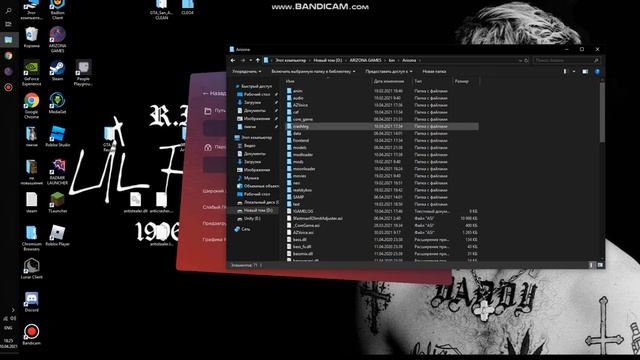Image resolution: width=640 pixels, height=360 pixels.
Task: Select the Bandicam desktop shortcut
Action: 31,335
